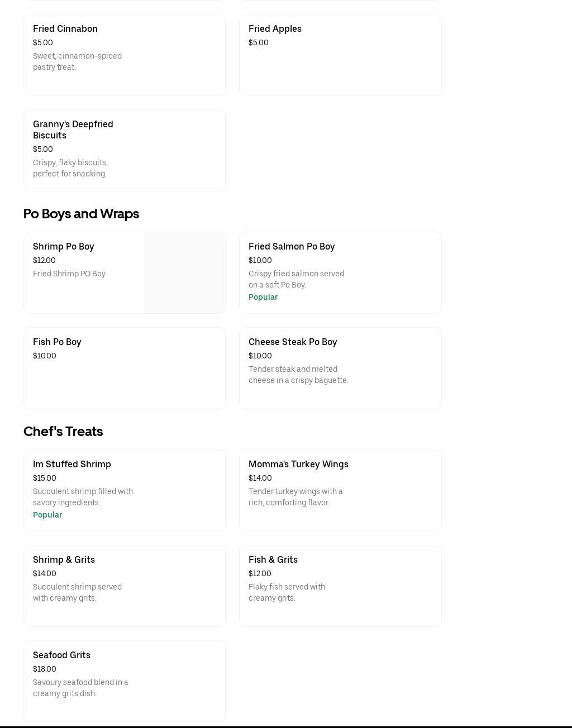This screenshot has height=728, width=572.
Task: Click the Po Boys and Wraps heading
Action: coord(81,213)
